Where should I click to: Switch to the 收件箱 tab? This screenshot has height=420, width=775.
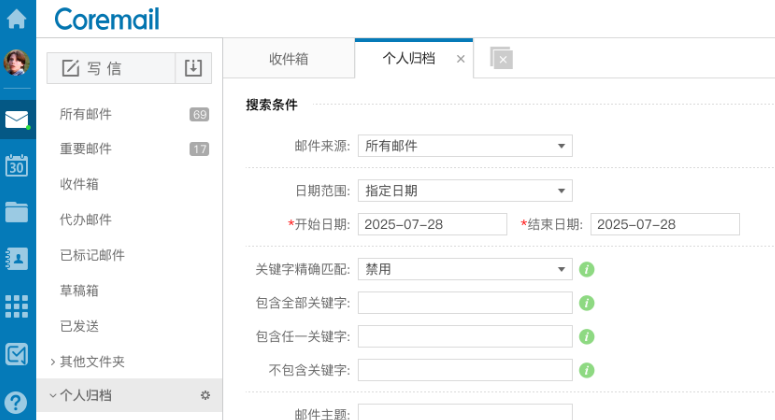[288, 59]
